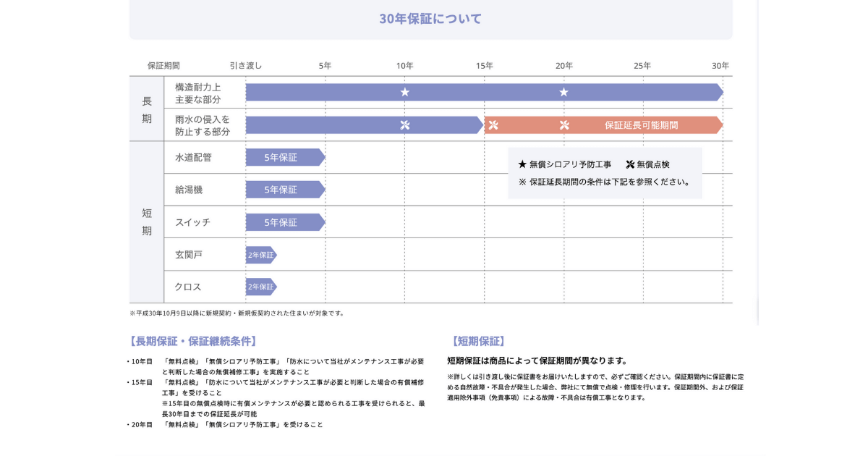This screenshot has height=456, width=868.
Task: Click the 25年 axis label
Action: [x=642, y=66]
